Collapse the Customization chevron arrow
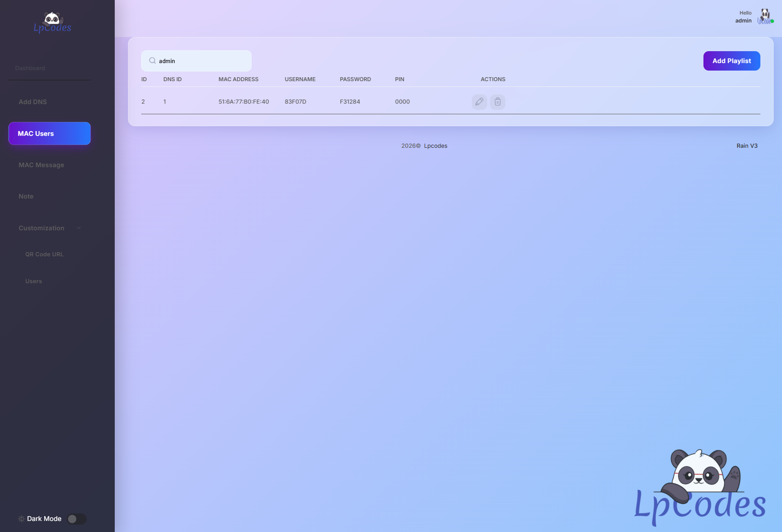 [79, 228]
